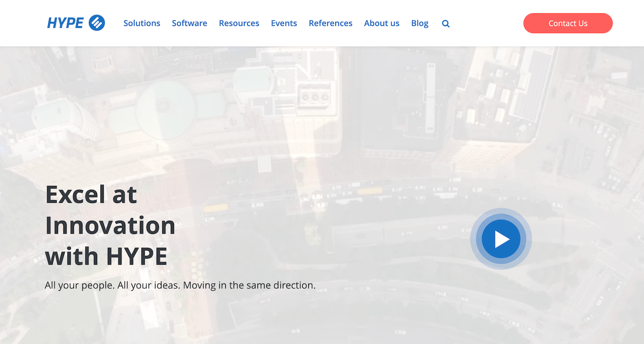Open the References menu item

(331, 23)
